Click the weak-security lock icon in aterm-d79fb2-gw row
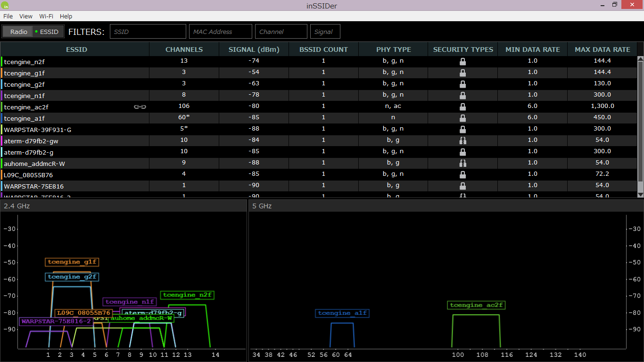The image size is (644, 362). [463, 140]
